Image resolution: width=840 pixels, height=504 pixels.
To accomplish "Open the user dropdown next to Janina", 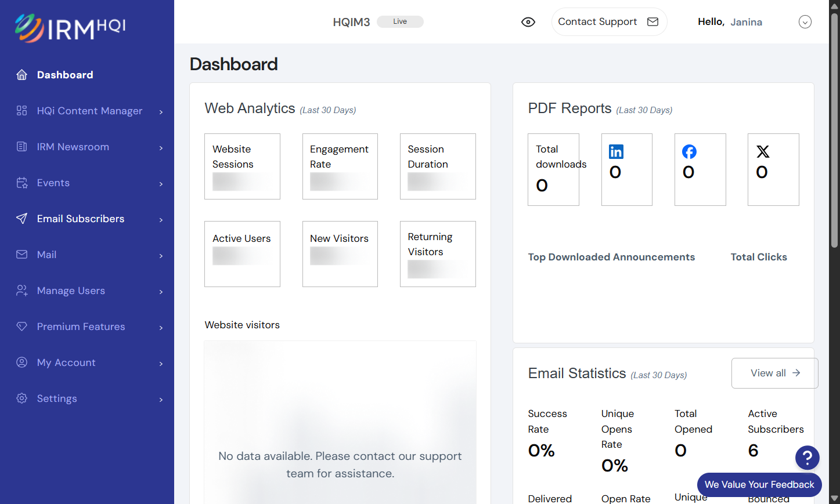I will click(805, 22).
